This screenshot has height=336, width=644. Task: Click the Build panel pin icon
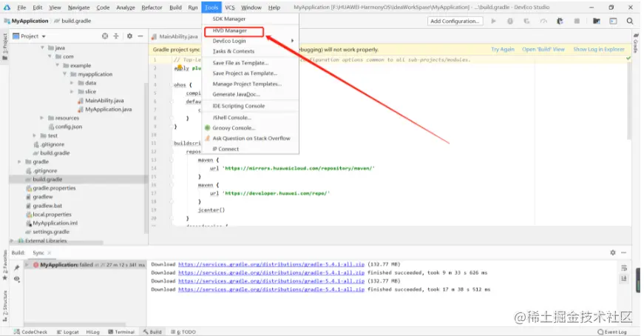(16, 268)
